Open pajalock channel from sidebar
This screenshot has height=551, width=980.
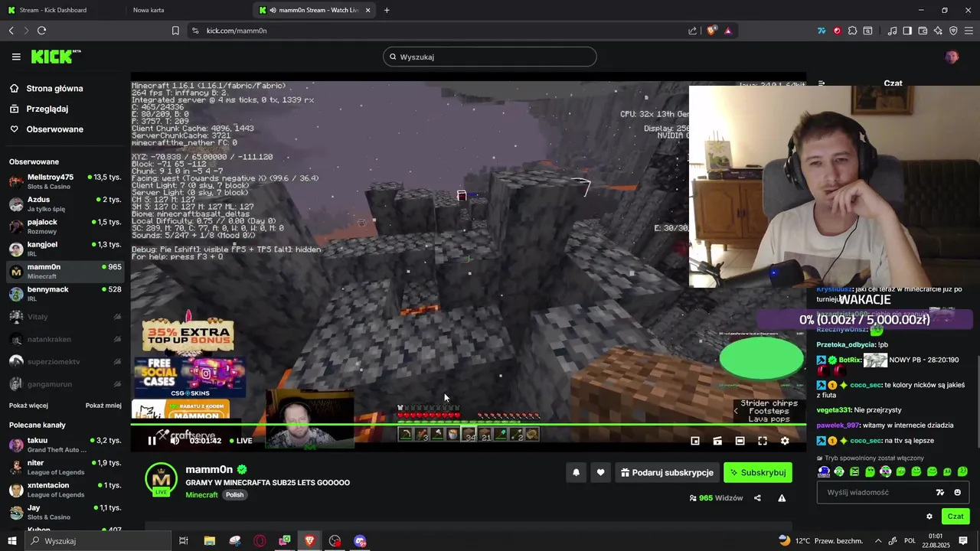64,227
